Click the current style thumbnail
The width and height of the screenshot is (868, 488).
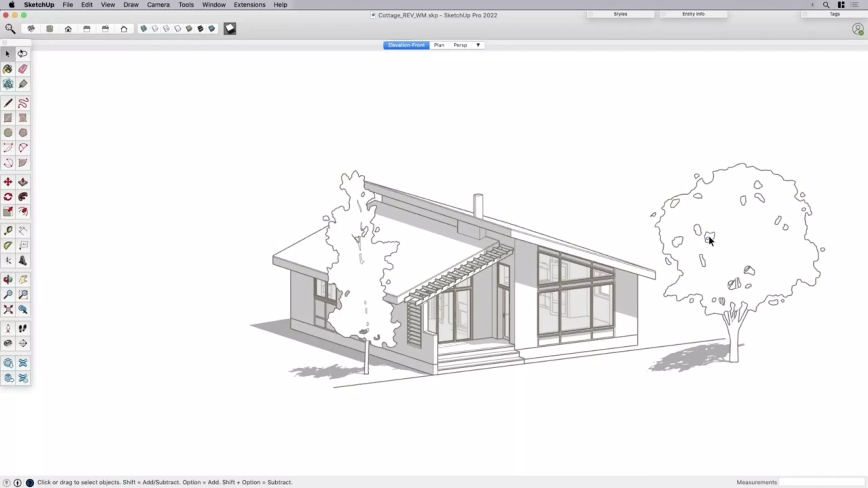pos(230,29)
